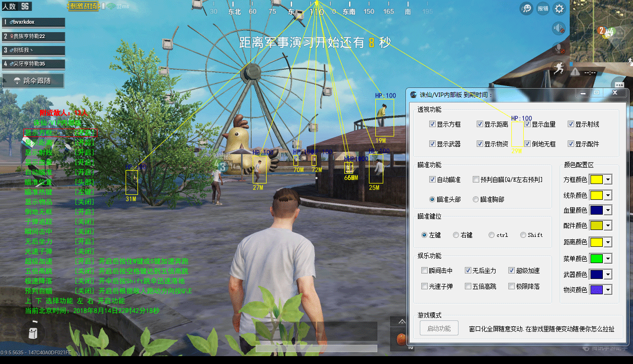This screenshot has height=364, width=633.
Task: Toggle 显示射线 checkbox
Action: (x=571, y=124)
